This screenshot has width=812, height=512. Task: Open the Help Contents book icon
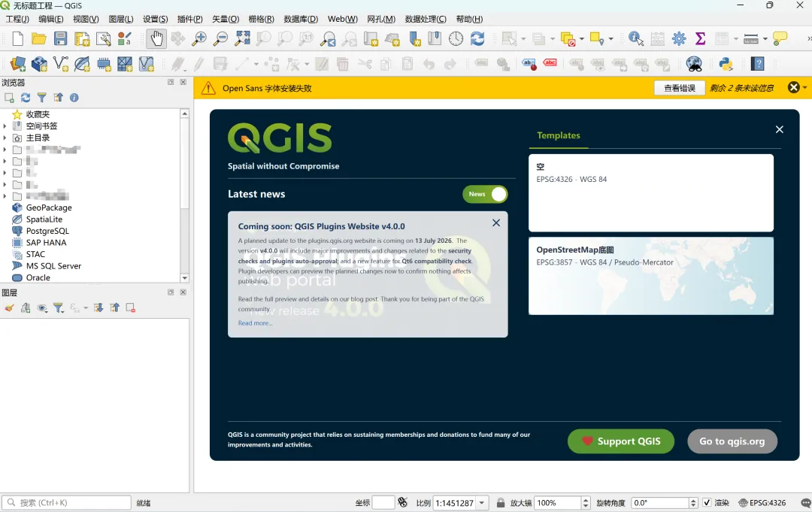click(758, 64)
